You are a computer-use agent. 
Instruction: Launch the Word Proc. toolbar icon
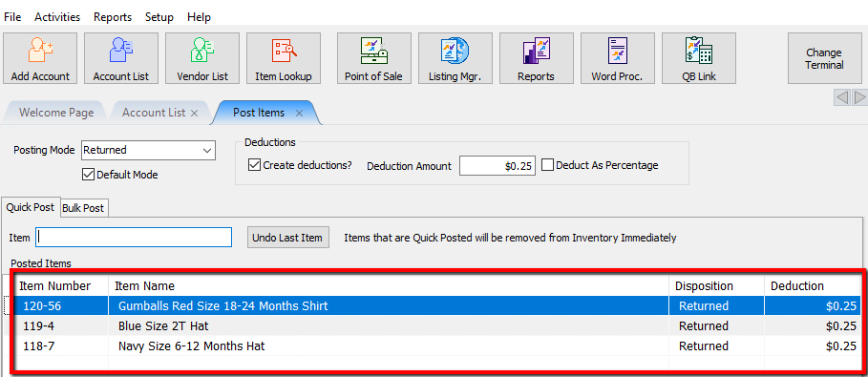pos(617,58)
